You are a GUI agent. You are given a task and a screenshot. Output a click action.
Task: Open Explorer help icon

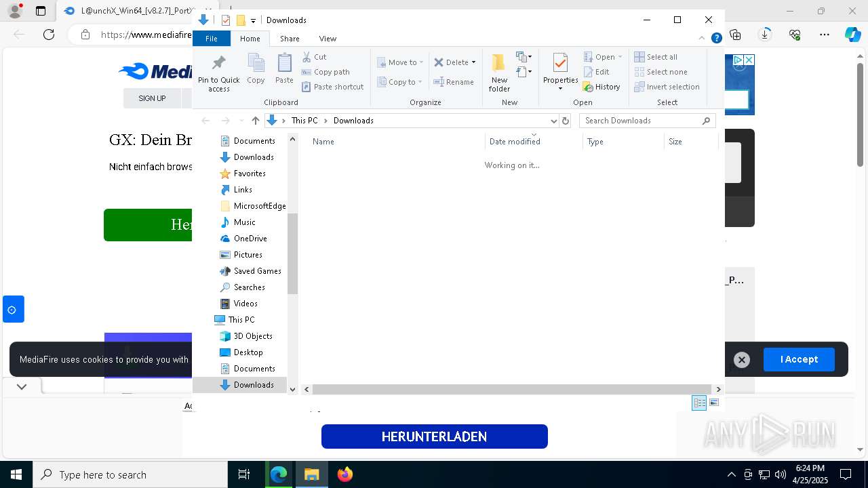[716, 38]
